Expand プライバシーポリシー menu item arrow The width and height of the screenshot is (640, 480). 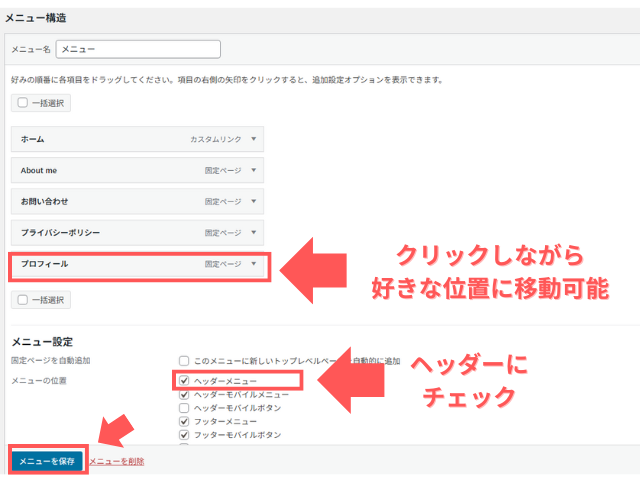(x=254, y=233)
